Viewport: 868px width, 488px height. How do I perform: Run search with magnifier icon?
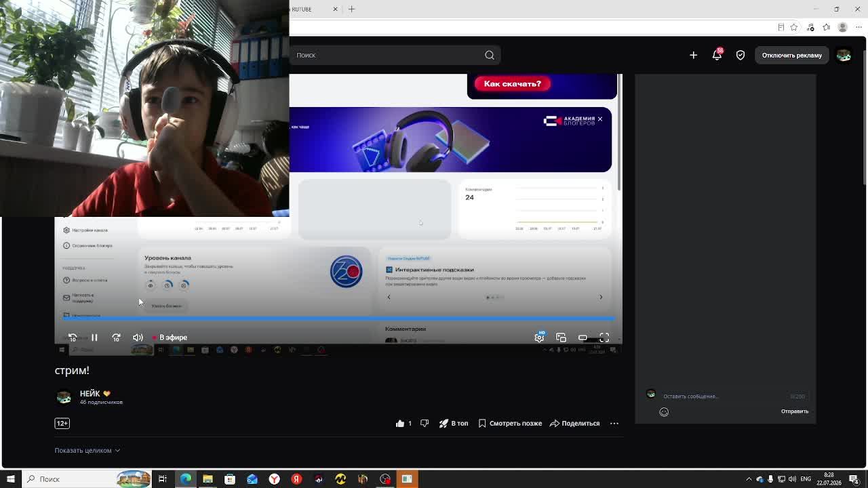(x=490, y=55)
